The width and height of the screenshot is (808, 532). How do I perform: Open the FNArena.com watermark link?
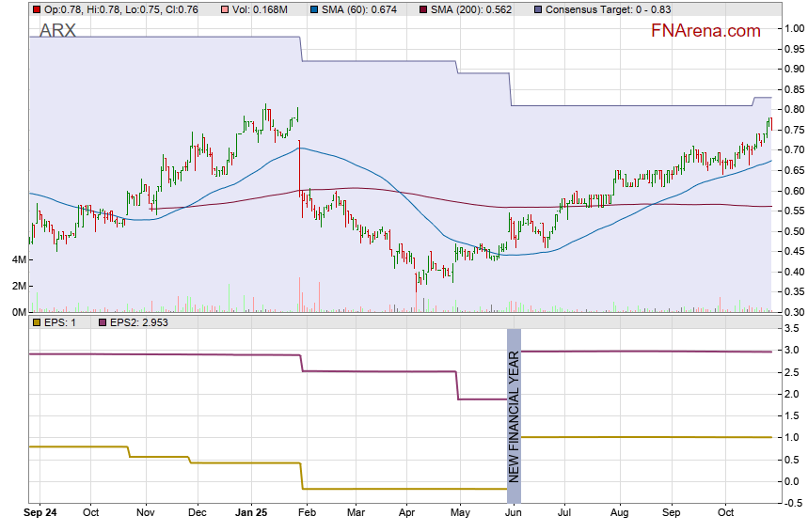(705, 31)
